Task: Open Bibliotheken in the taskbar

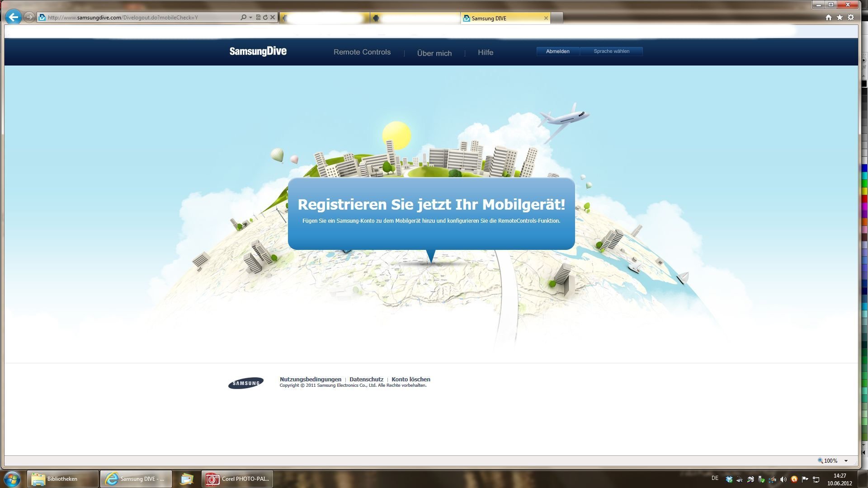Action: click(x=63, y=479)
